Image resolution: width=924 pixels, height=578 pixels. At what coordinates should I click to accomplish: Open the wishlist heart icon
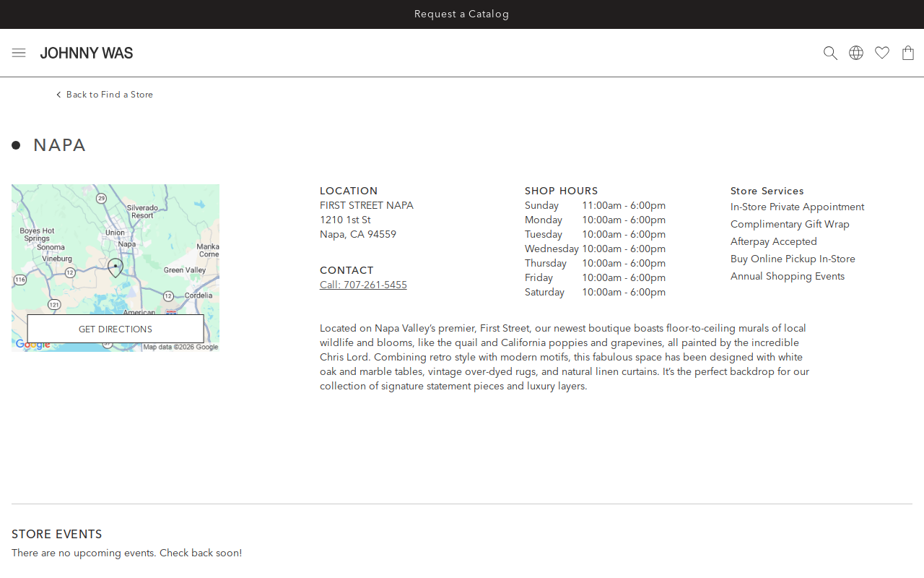(x=882, y=53)
